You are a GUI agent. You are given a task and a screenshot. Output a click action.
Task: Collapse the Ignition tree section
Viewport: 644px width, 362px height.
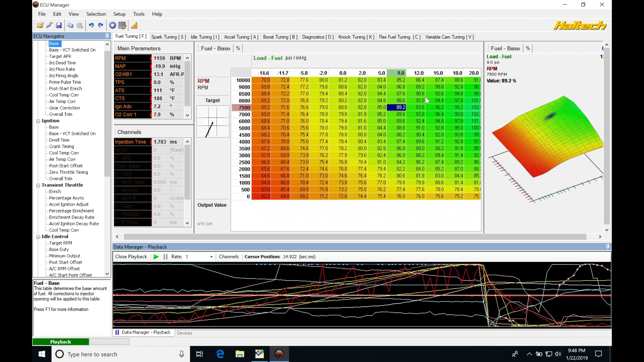coord(38,121)
